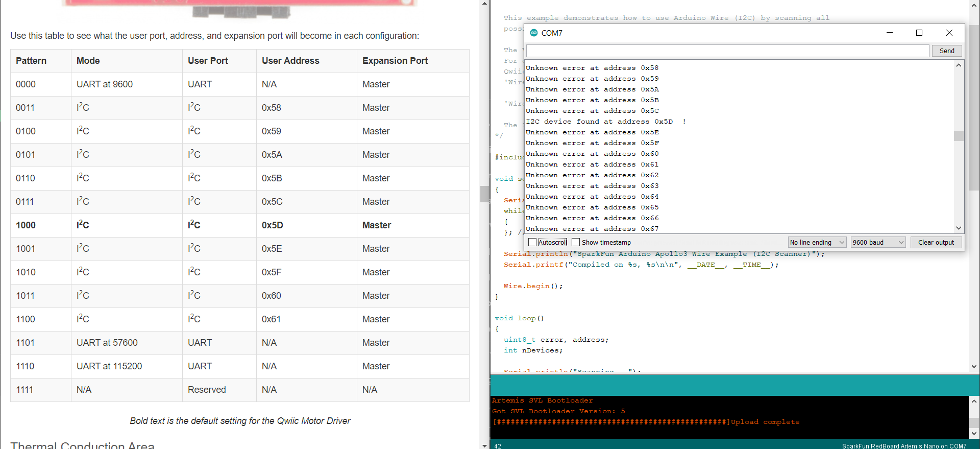Image resolution: width=980 pixels, height=449 pixels.
Task: Click Arduino console scrollbar up arrow
Action: click(x=974, y=401)
